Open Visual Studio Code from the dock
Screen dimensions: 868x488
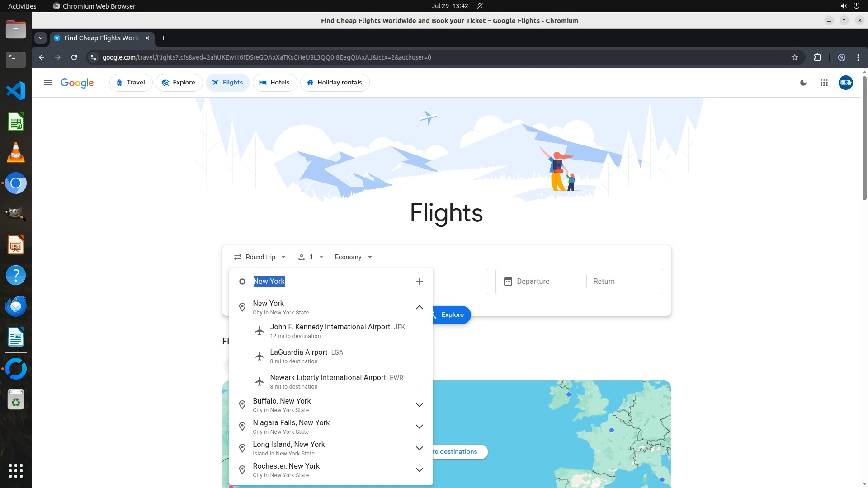[x=16, y=91]
